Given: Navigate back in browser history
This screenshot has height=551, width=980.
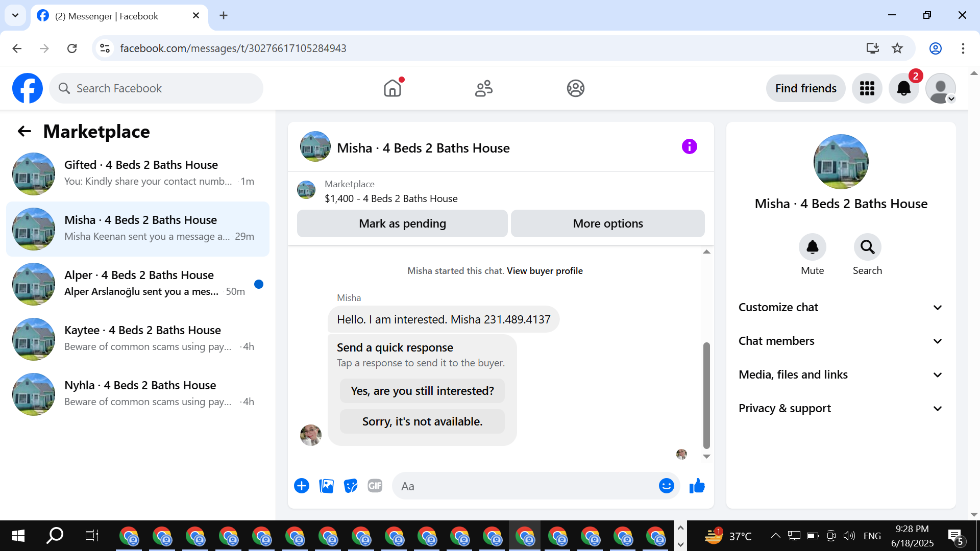Looking at the screenshot, I should (x=17, y=48).
